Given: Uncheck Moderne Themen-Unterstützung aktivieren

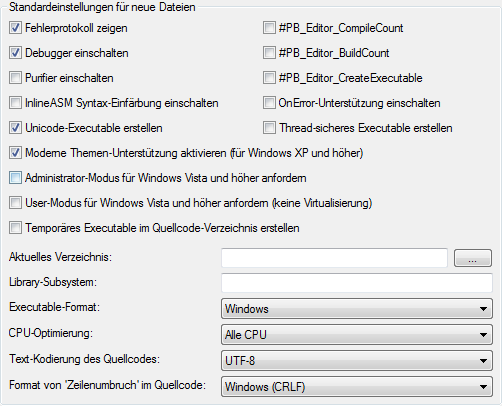Looking at the screenshot, I should 15,153.
